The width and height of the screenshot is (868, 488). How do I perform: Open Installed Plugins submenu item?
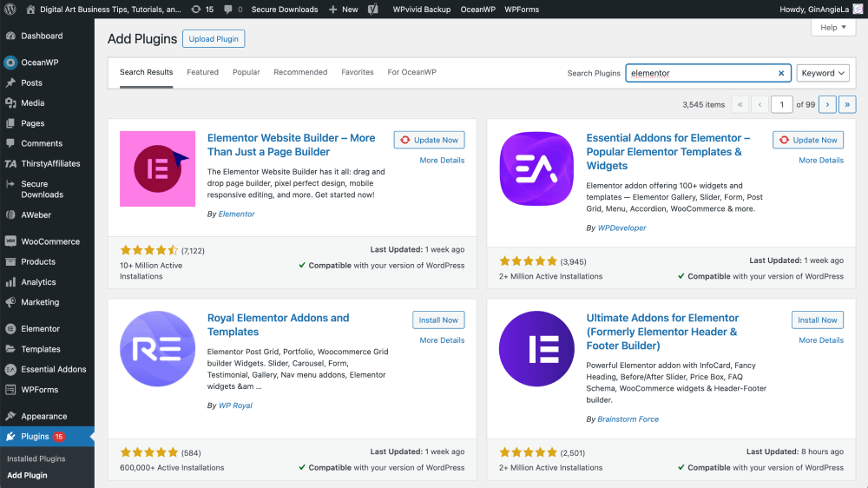pyautogui.click(x=36, y=458)
